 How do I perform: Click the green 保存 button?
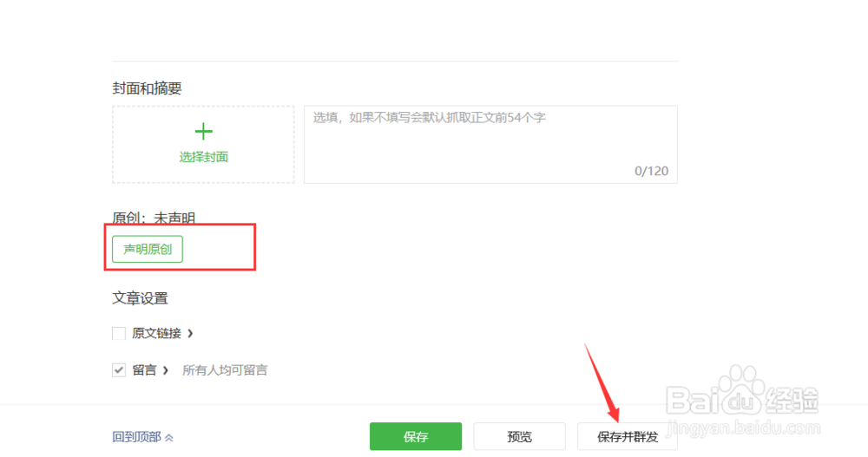point(416,436)
